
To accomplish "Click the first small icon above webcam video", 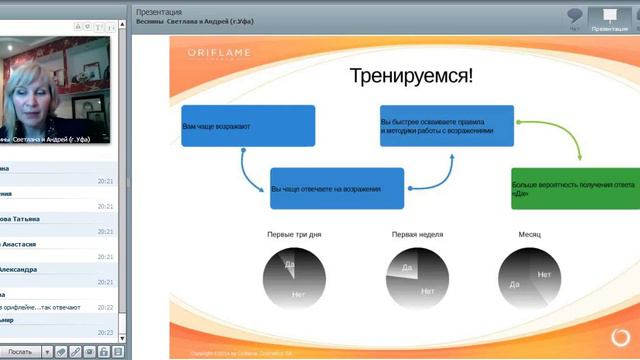I will 78,27.
